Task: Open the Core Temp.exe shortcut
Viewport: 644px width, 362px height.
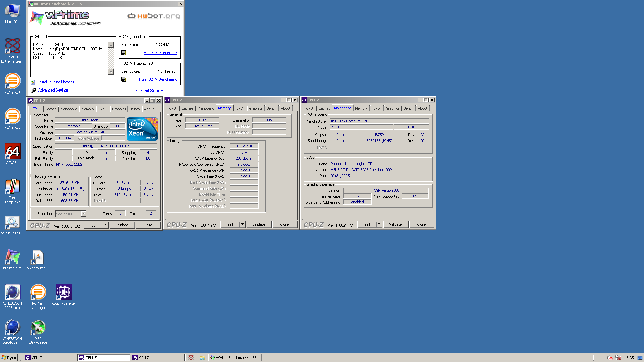Action: click(x=12, y=191)
